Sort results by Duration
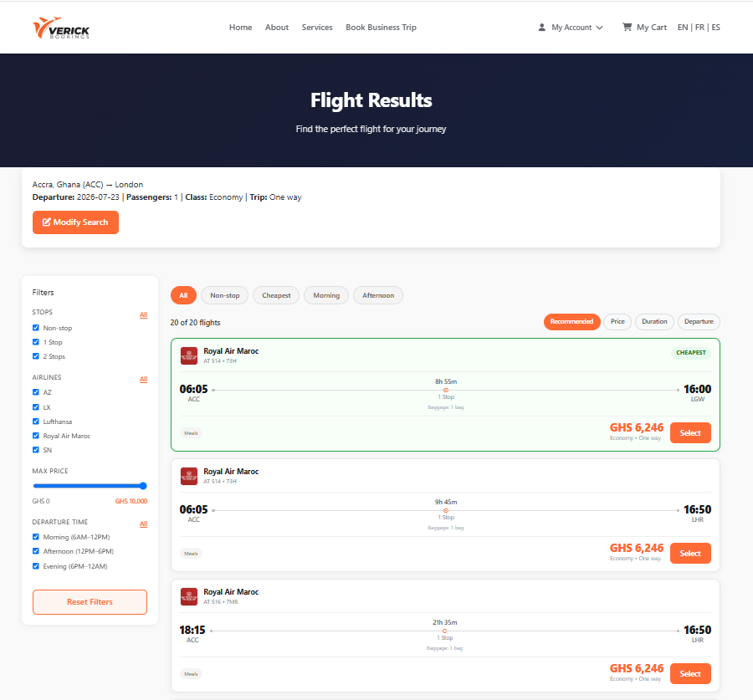The width and height of the screenshot is (753, 700). (x=654, y=322)
